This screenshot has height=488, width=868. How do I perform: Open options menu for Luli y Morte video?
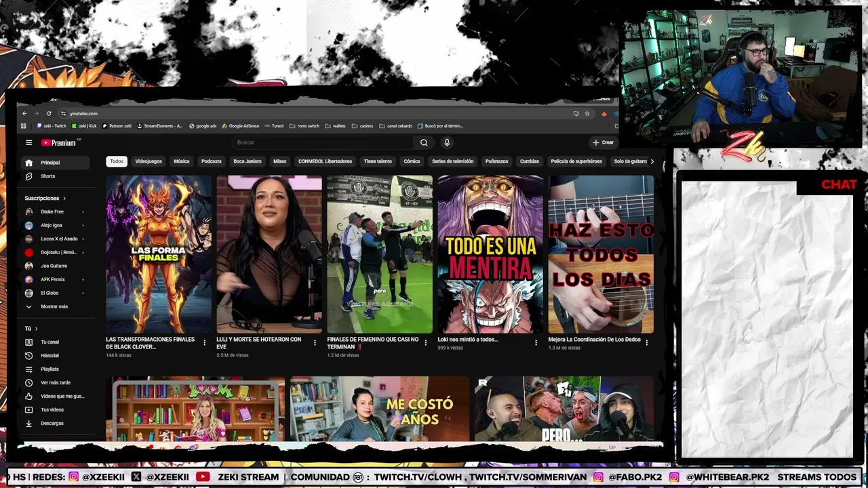point(315,343)
